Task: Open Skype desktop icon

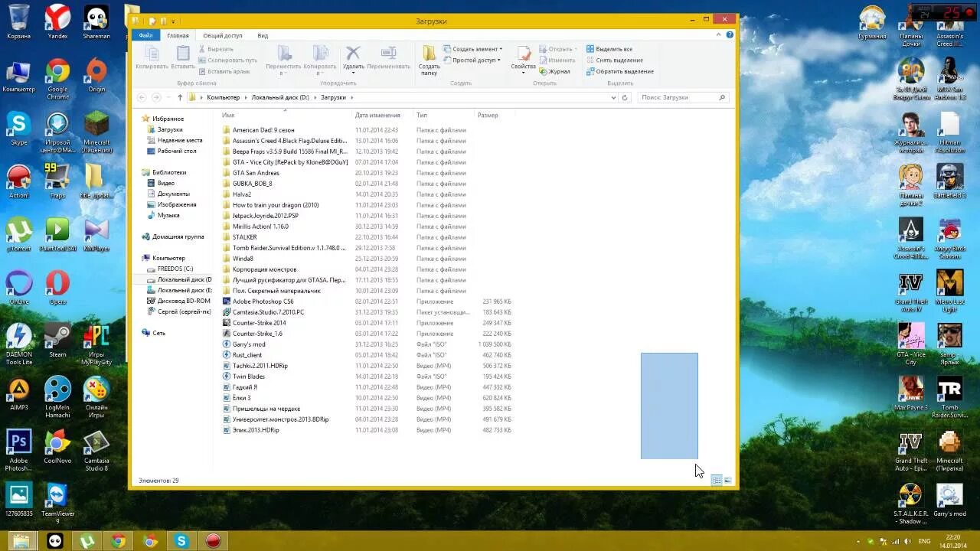Action: pos(18,129)
